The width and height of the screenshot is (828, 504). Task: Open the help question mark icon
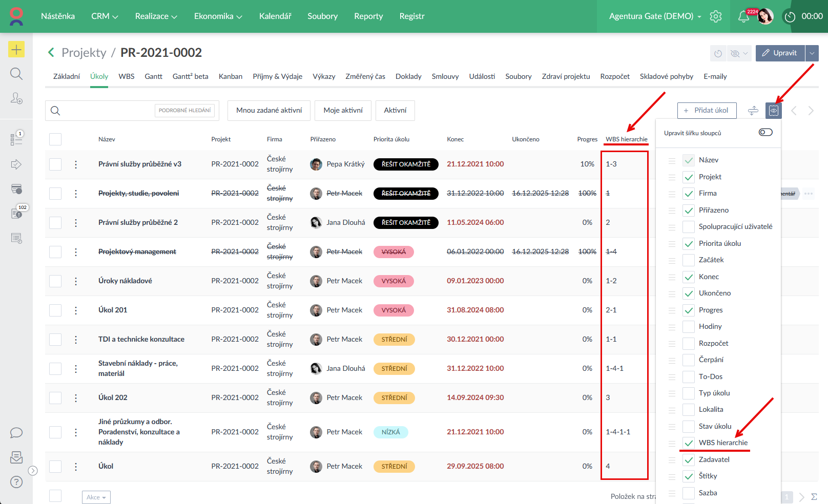16,482
